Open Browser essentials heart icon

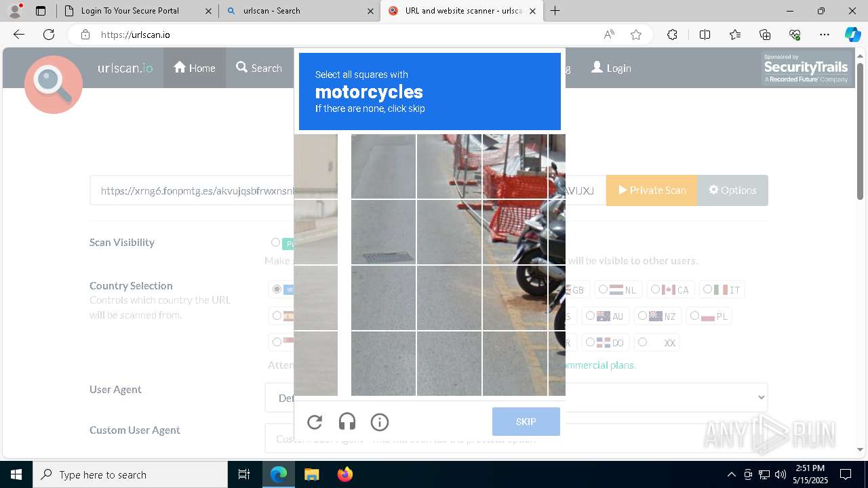tap(795, 35)
